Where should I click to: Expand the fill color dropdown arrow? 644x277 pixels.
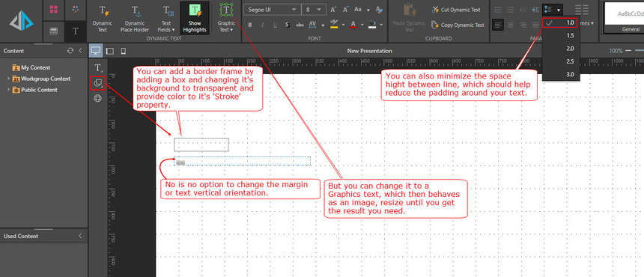382,25
